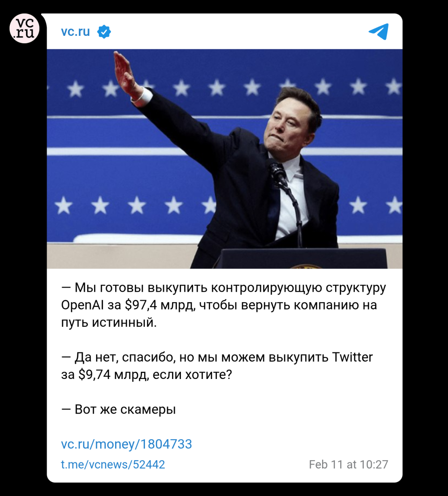Click the microphone in the post photo

click(x=278, y=173)
